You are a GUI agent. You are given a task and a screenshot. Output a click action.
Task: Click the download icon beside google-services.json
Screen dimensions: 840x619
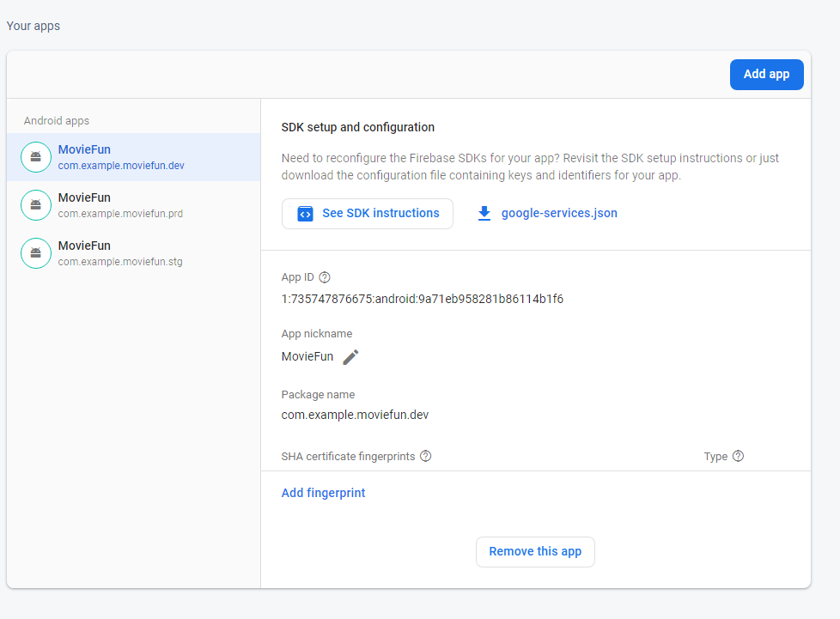[x=484, y=214]
